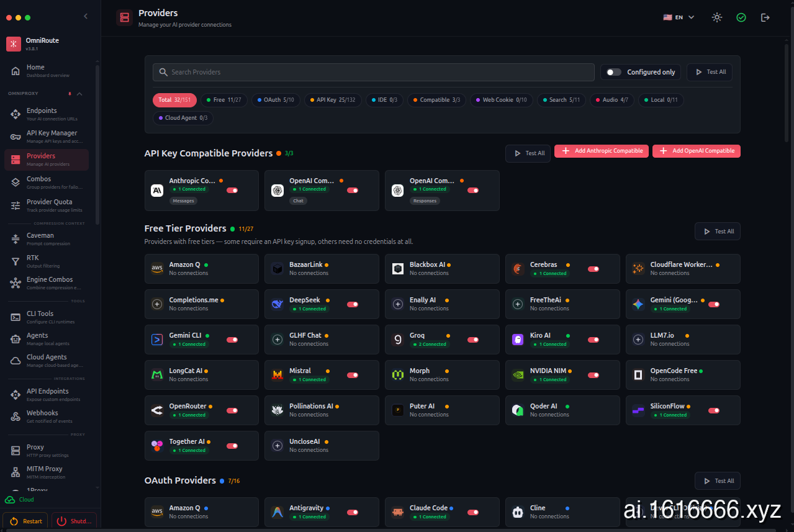This screenshot has width=794, height=532.
Task: Click the Responses tag on OpenAI Compatible
Action: tap(425, 201)
